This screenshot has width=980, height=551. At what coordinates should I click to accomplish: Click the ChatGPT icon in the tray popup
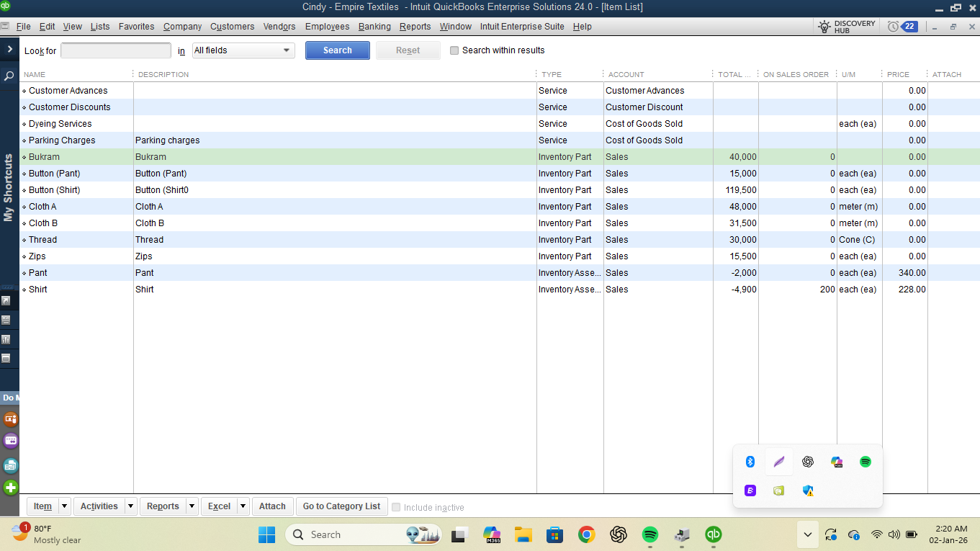pyautogui.click(x=807, y=462)
